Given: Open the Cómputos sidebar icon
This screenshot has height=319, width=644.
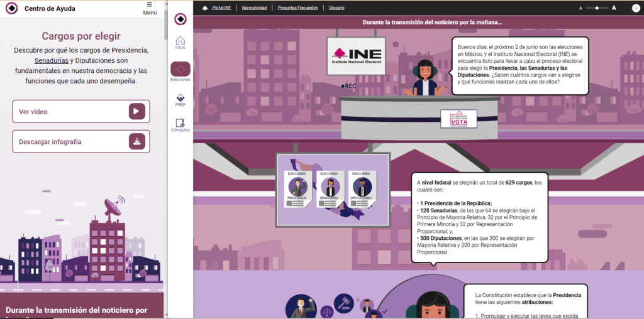Looking at the screenshot, I should pyautogui.click(x=180, y=124).
